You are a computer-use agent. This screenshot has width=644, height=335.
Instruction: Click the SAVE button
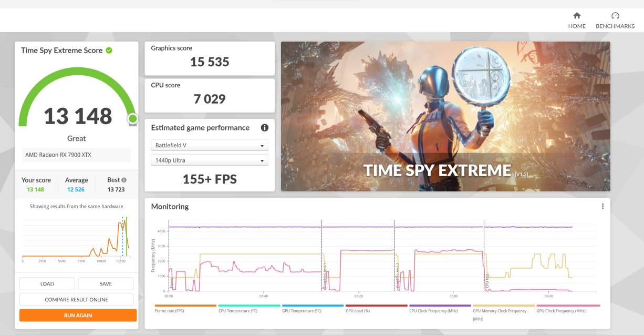pyautogui.click(x=106, y=284)
